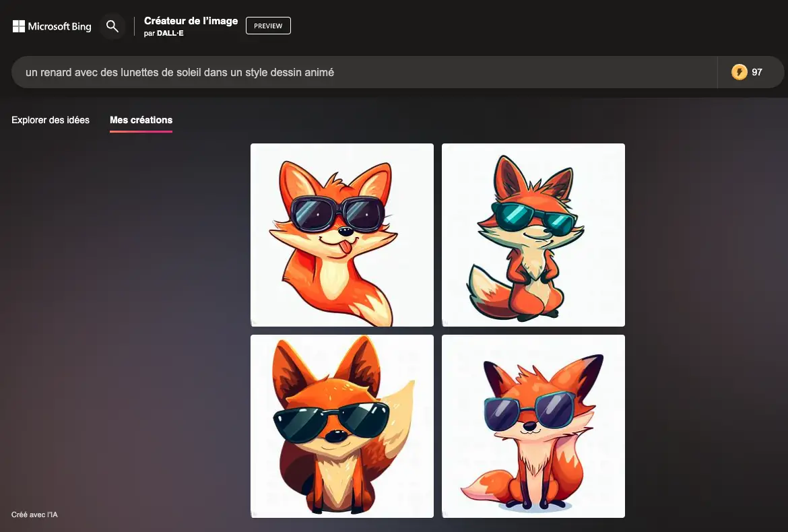The image size is (788, 532).
Task: Open the Créateur de l'image title link
Action: point(191,21)
